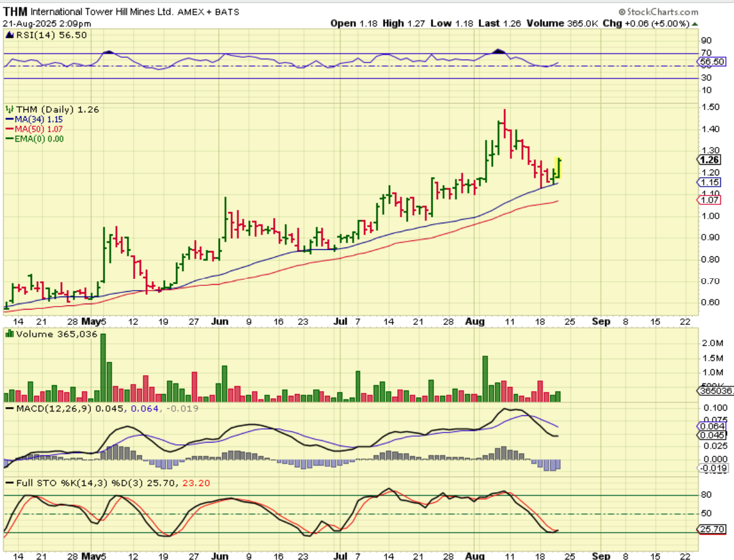Image resolution: width=734 pixels, height=560 pixels.
Task: Click the stochastic 25.70 axis tag
Action: 711,529
